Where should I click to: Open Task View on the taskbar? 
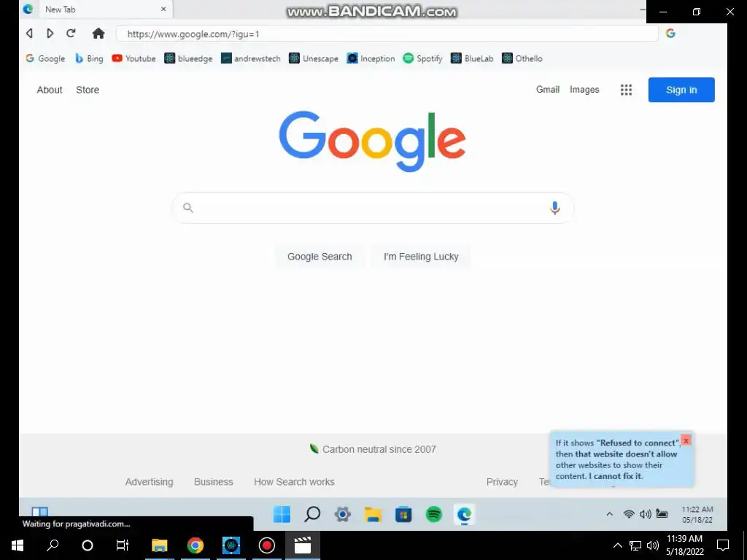pos(123,545)
